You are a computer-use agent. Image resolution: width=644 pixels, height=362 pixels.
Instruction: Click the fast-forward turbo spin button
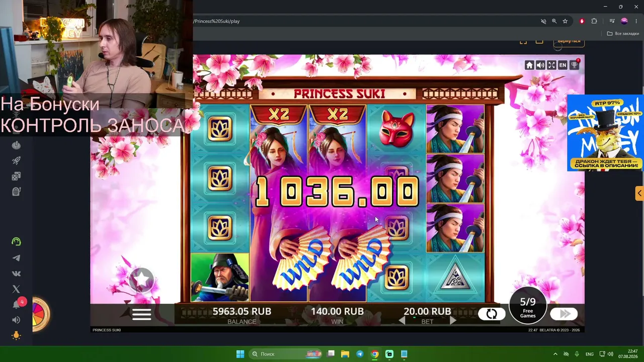[x=564, y=314]
